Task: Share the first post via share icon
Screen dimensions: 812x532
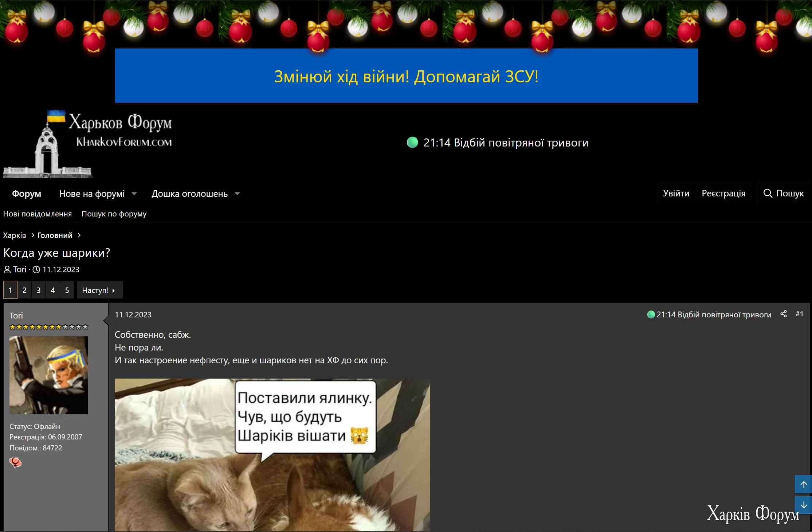Action: click(783, 314)
